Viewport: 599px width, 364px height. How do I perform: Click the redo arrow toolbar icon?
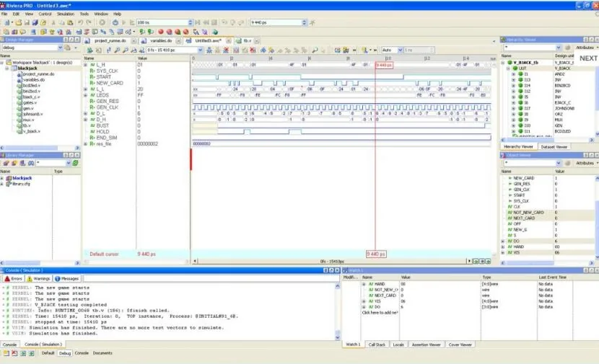pos(89,22)
